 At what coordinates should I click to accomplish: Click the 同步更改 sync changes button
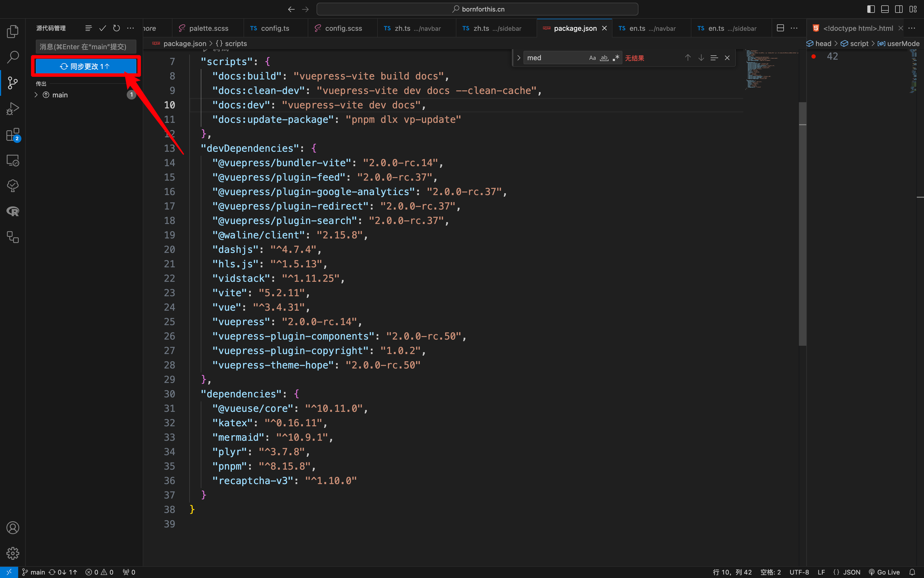[86, 67]
